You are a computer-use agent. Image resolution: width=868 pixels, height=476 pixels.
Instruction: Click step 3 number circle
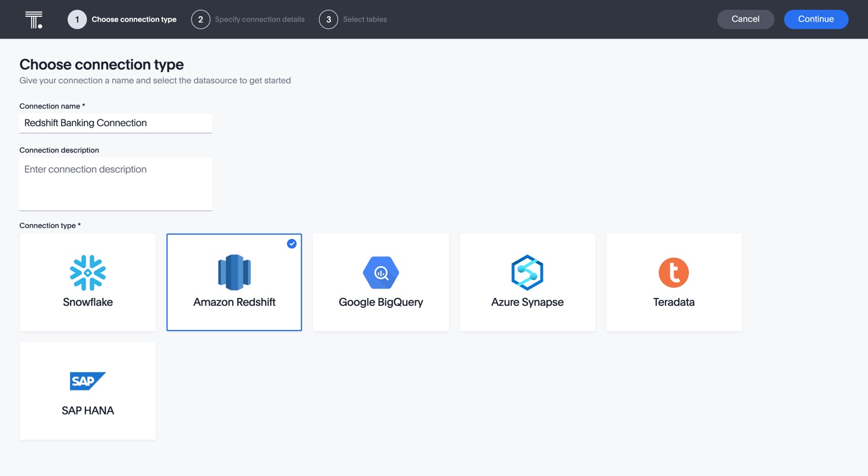coord(329,19)
